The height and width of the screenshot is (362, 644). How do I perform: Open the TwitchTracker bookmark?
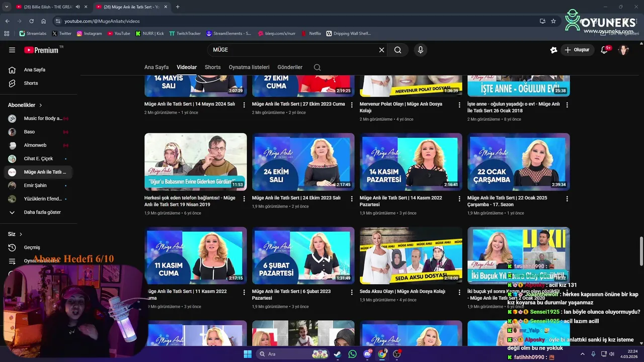(185, 34)
